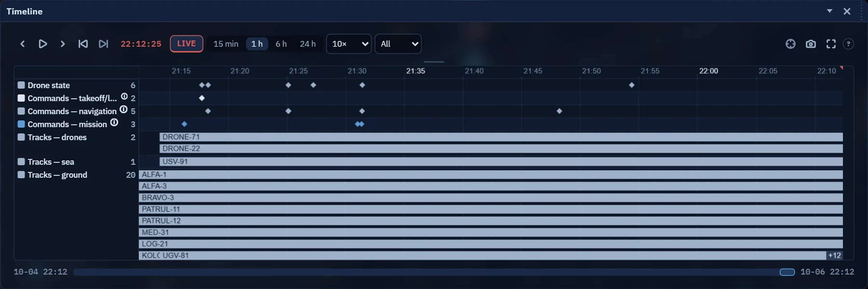Image resolution: width=868 pixels, height=289 pixels.
Task: Select the USV-91 track bar
Action: click(501, 161)
